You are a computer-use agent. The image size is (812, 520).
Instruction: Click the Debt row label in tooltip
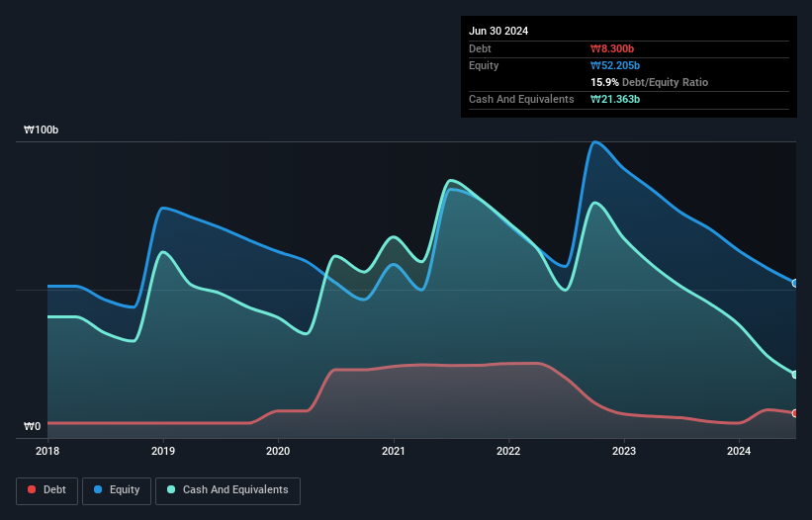pyautogui.click(x=480, y=48)
